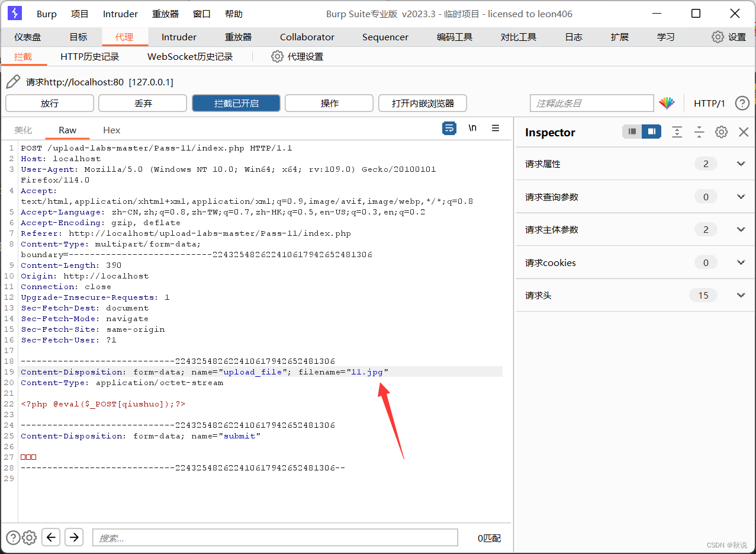756x554 pixels.
Task: Open Inspector settings gear
Action: pyautogui.click(x=721, y=132)
